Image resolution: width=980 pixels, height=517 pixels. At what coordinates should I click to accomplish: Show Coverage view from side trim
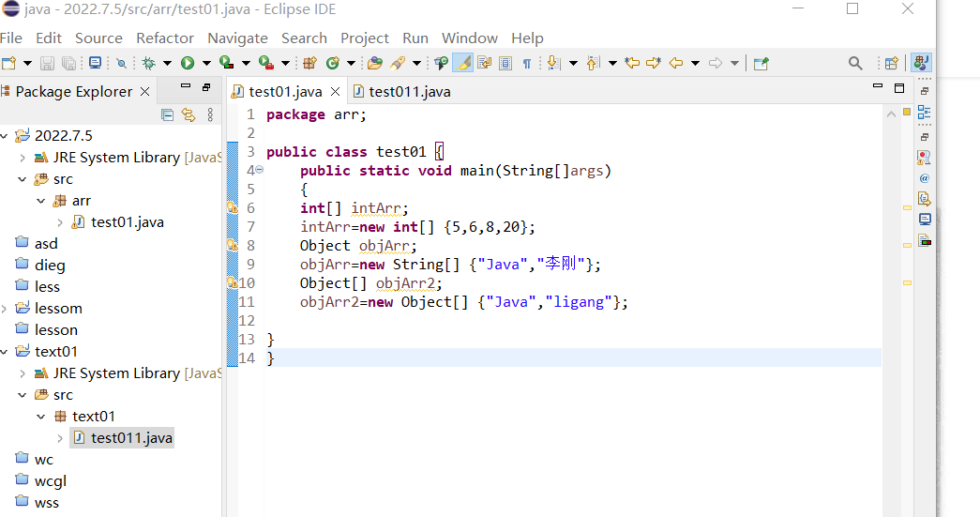tap(925, 240)
